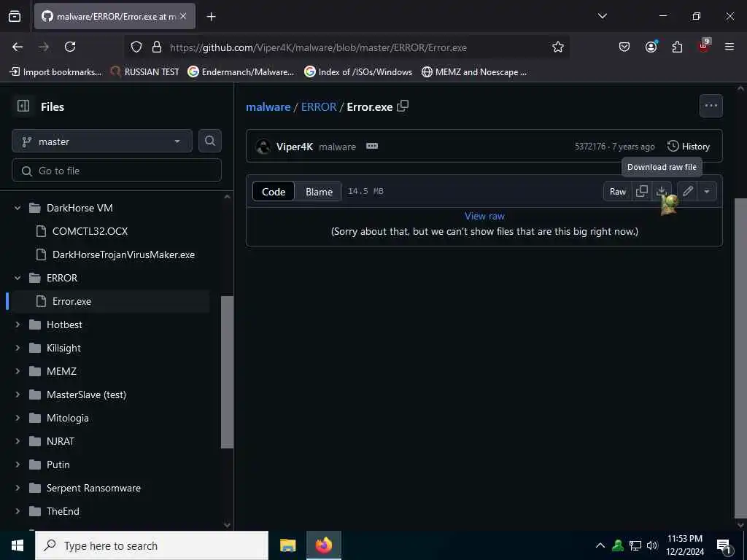Viewport: 747px width, 560px height.
Task: Collapse the DarkHorse VM folder
Action: 18,208
